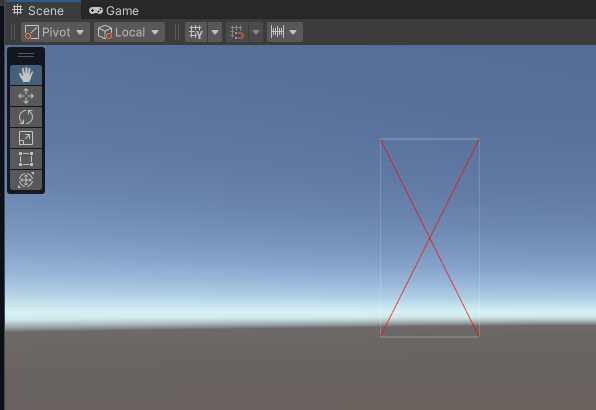Click the snap increment ruler icon
596x410 pixels.
277,32
